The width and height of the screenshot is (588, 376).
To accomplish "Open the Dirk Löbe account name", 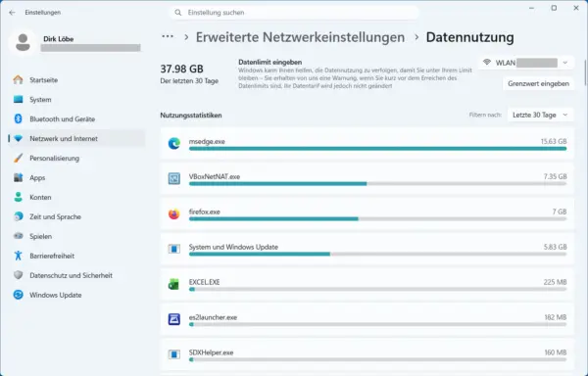I will 58,38.
